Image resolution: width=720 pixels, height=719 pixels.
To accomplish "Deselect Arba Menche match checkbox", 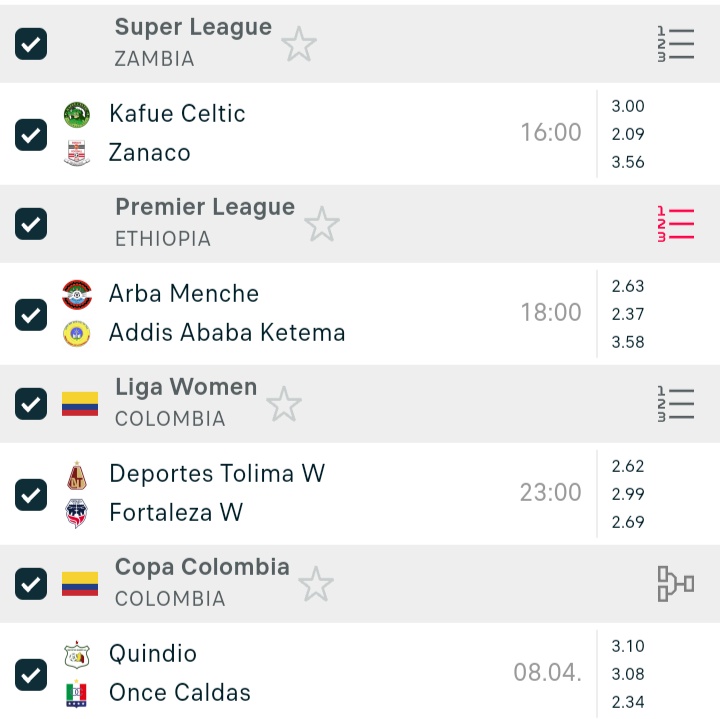I will [31, 314].
